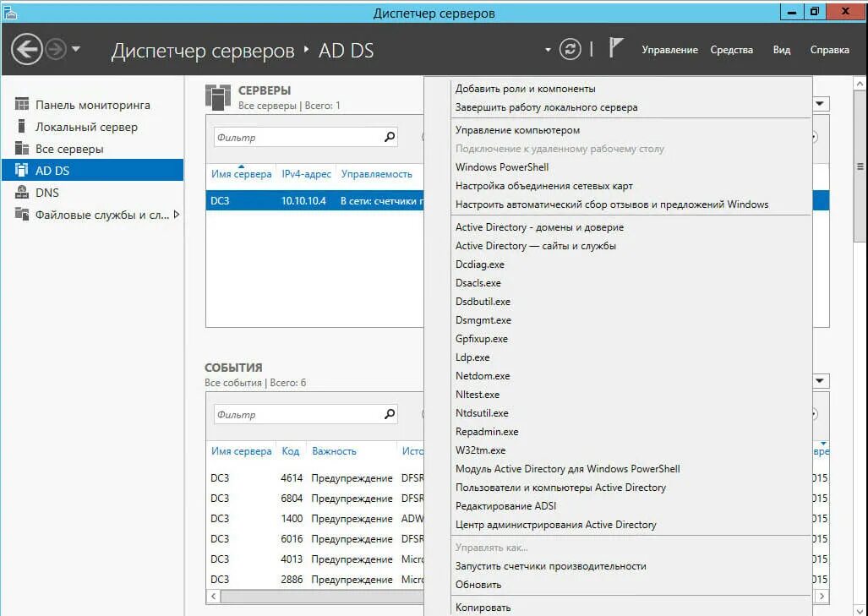Select DC3 server row 10.10.10.4
This screenshot has width=868, height=616.
pos(315,201)
